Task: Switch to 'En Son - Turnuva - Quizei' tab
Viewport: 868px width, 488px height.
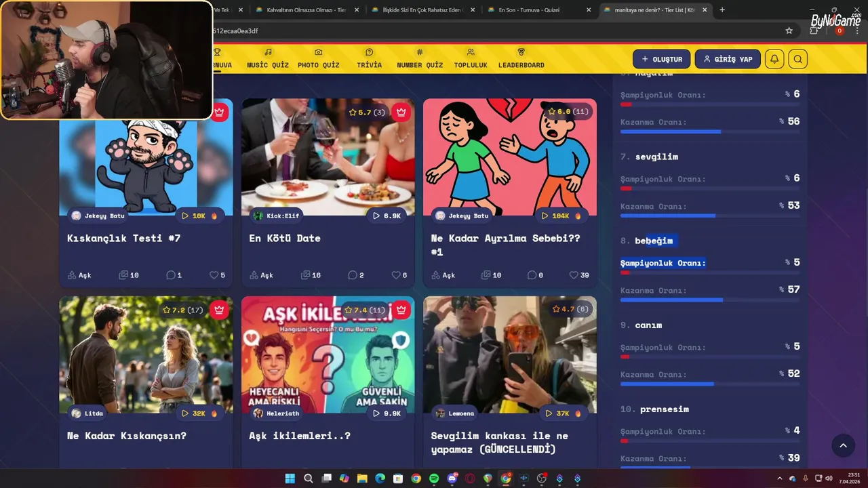Action: pyautogui.click(x=538, y=9)
